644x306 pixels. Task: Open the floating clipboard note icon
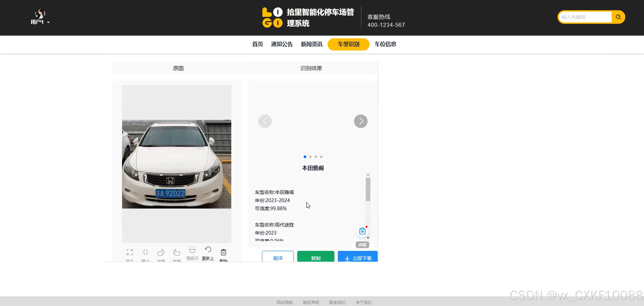[362, 231]
